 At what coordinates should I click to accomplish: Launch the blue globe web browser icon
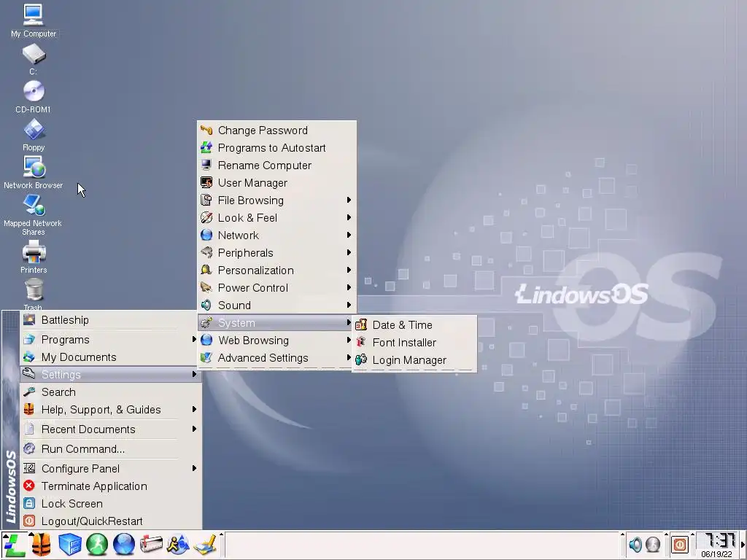[124, 545]
